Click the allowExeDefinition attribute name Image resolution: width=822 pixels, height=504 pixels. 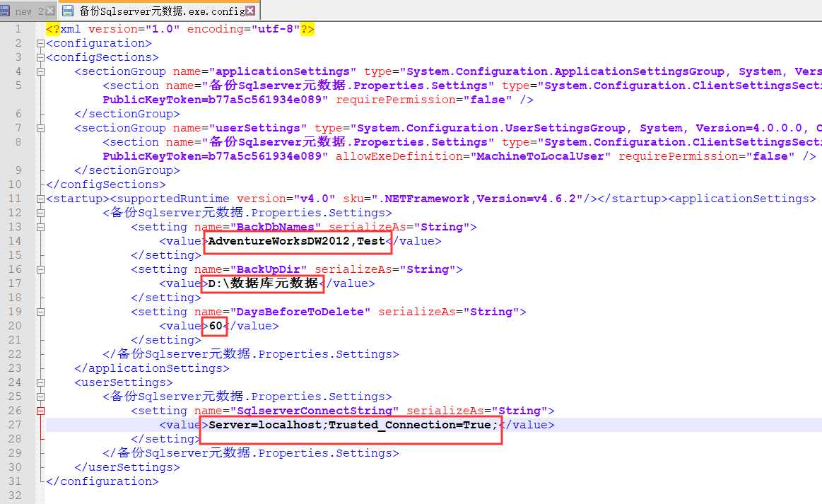tap(399, 156)
